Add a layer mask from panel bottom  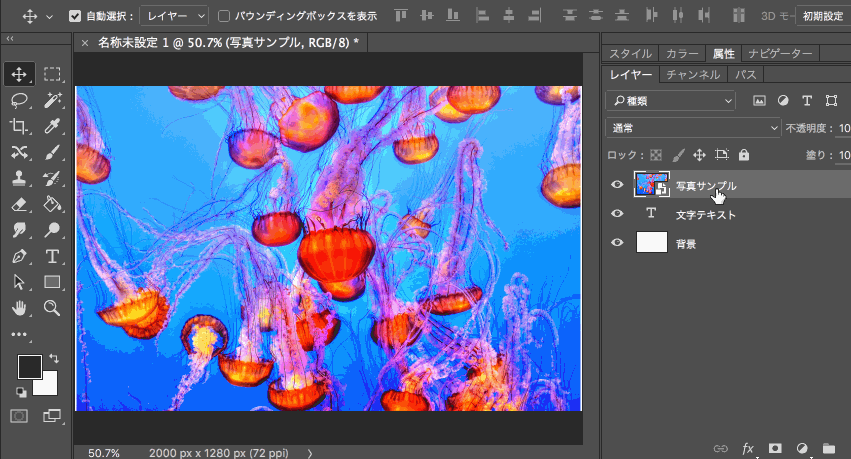(x=775, y=448)
